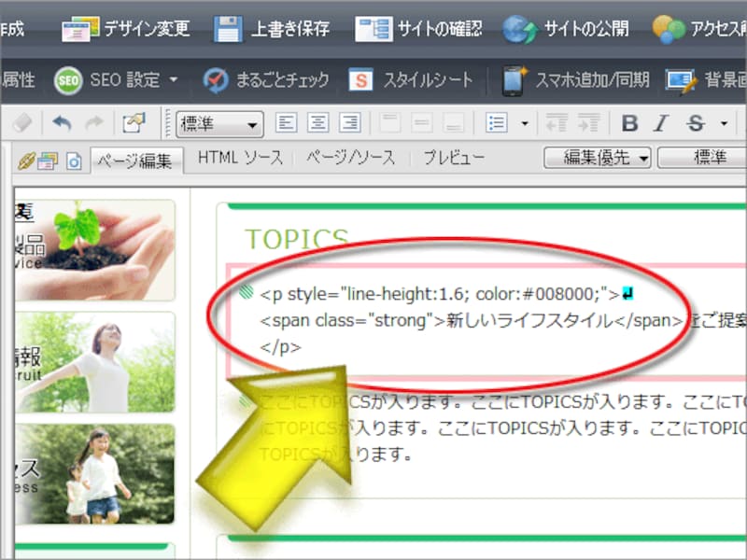Toggle bold formatting
This screenshot has height=560, width=747.
coord(629,123)
